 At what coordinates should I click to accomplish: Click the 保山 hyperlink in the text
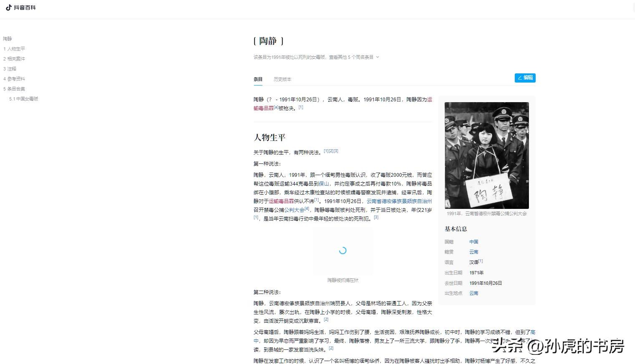tap(324, 184)
